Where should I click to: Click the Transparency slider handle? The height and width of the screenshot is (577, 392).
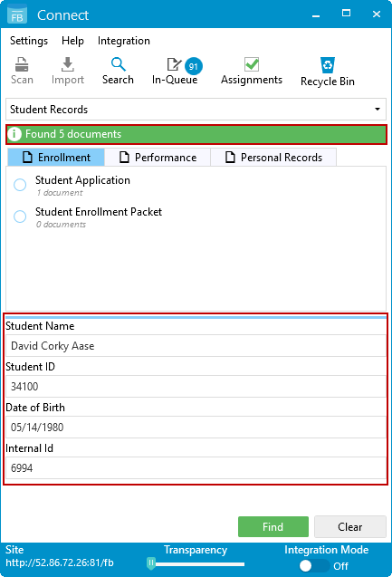pyautogui.click(x=151, y=563)
